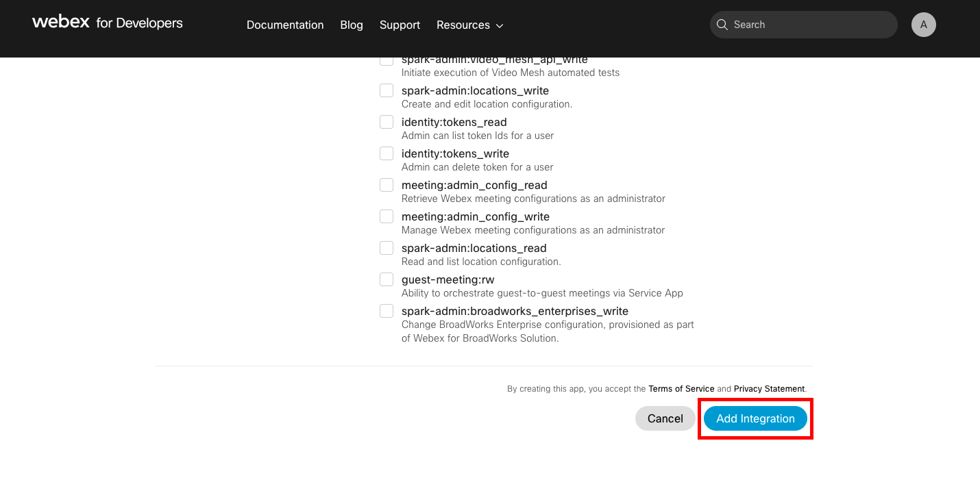Open the Terms of Service link
This screenshot has width=980, height=480.
[x=681, y=388]
